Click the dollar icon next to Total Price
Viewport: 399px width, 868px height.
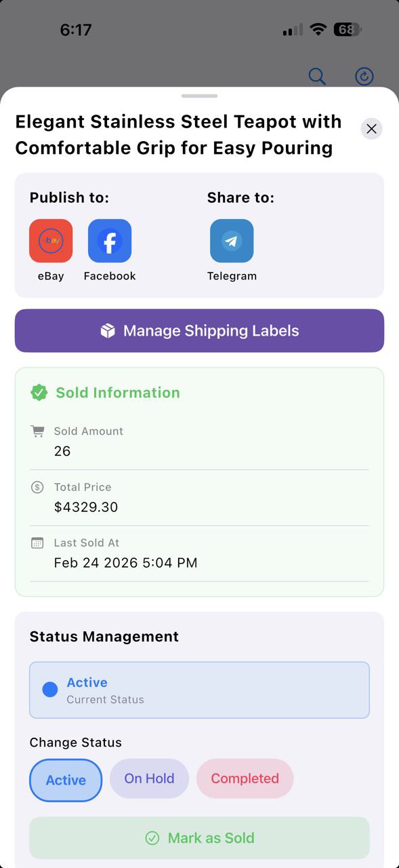pyautogui.click(x=38, y=487)
